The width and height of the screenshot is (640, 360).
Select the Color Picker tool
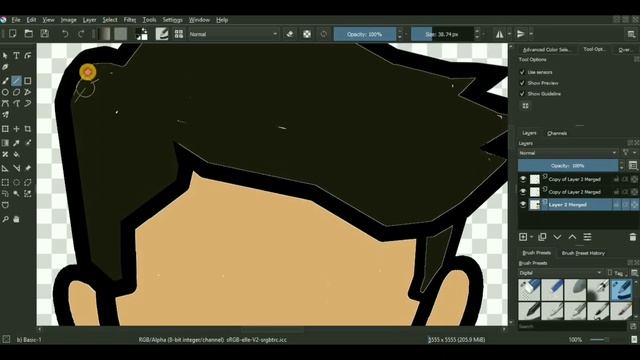click(16, 143)
